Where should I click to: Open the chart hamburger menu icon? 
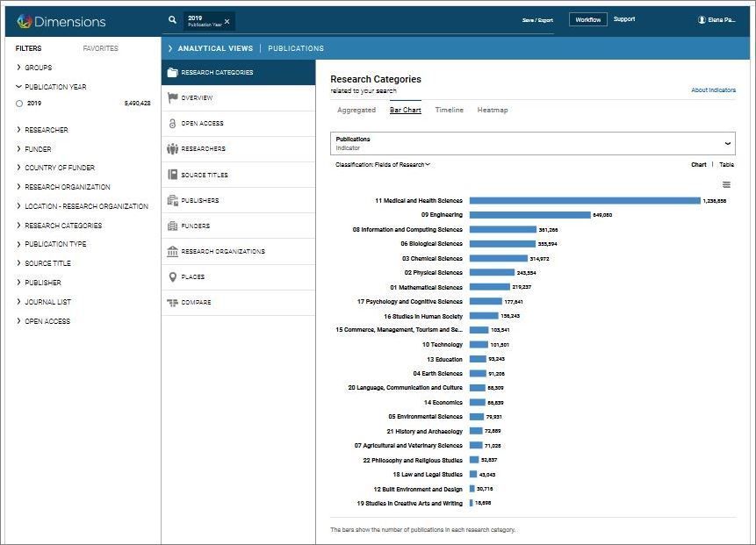coord(726,184)
